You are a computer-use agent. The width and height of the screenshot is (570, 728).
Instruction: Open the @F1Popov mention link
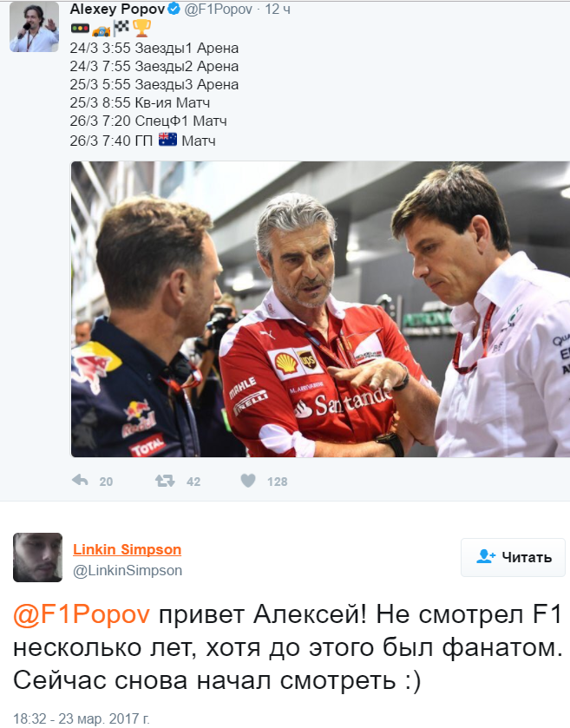pyautogui.click(x=82, y=614)
